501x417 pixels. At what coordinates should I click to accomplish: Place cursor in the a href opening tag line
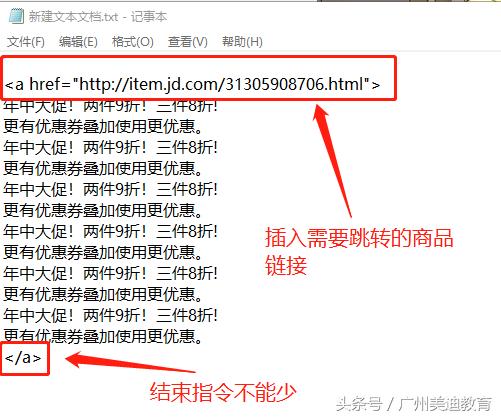pyautogui.click(x=192, y=84)
